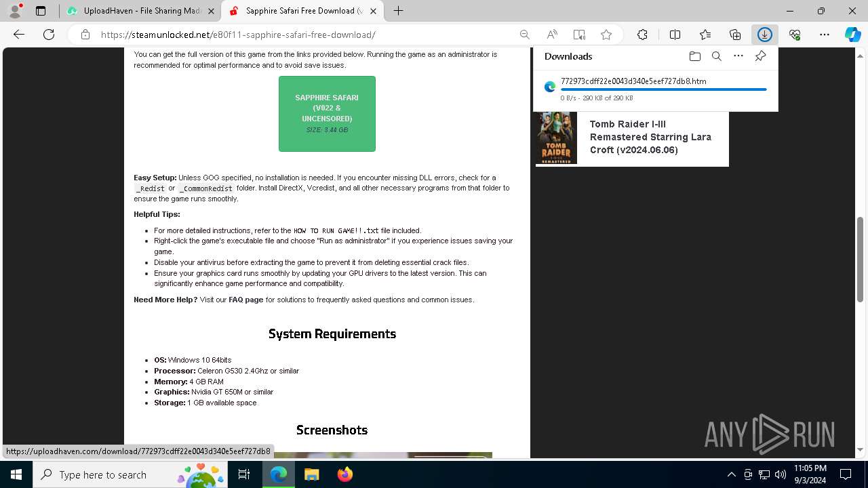868x488 pixels.
Task: Switch to Sapphire Safari Free Download tab
Action: click(x=303, y=11)
